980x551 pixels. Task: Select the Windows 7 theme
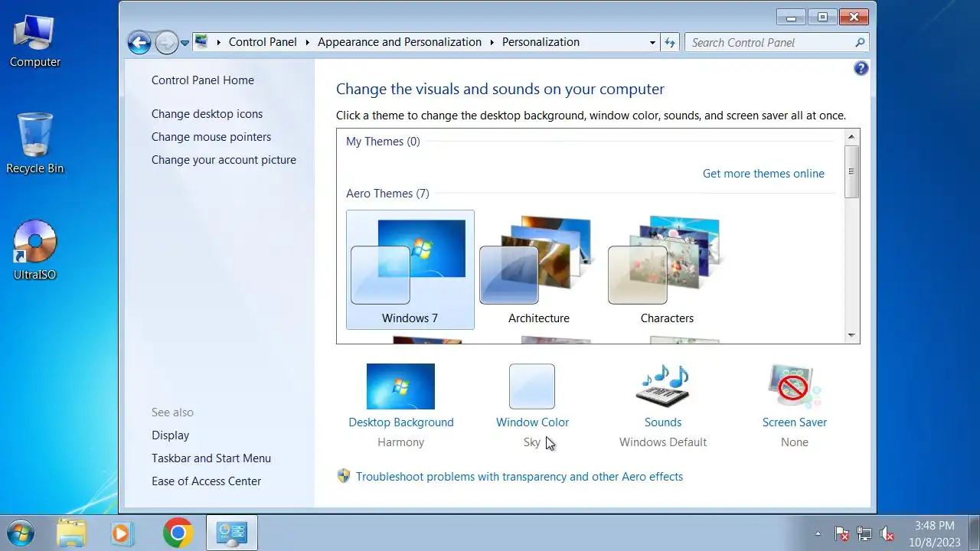point(410,270)
